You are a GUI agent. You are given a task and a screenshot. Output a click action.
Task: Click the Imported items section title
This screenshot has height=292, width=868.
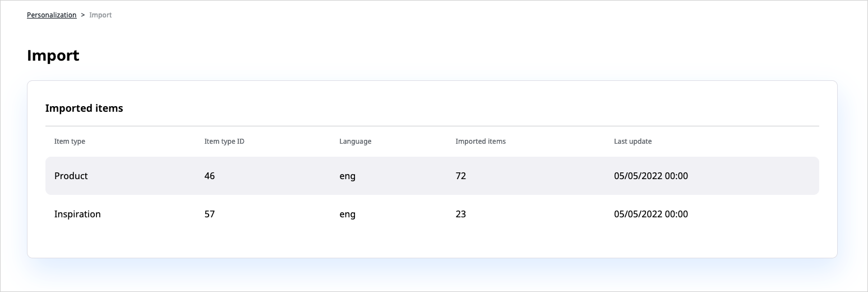[x=84, y=108]
